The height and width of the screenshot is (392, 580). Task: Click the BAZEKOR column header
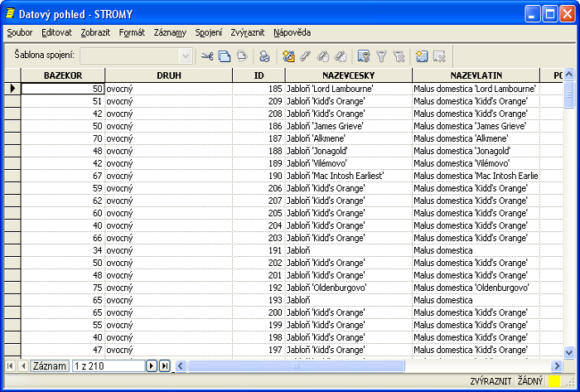click(x=62, y=75)
